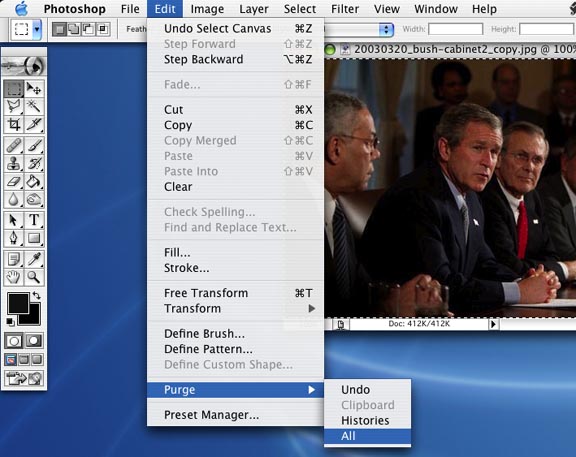Select the Eraser tool
Image resolution: width=576 pixels, height=457 pixels.
(14, 181)
